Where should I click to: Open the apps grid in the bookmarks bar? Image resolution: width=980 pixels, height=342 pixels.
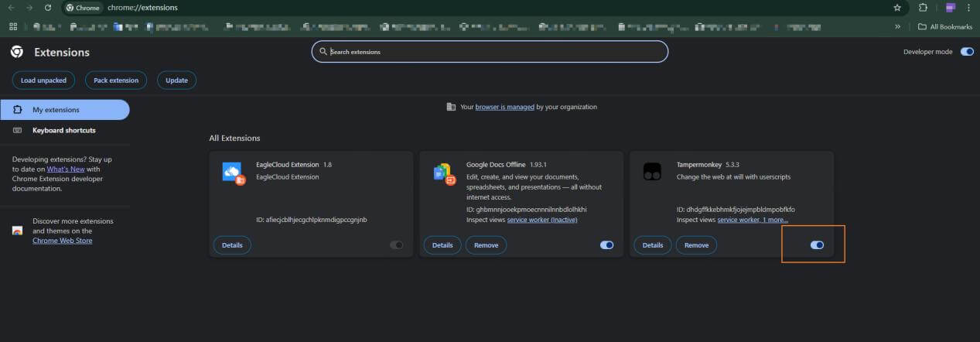13,26
